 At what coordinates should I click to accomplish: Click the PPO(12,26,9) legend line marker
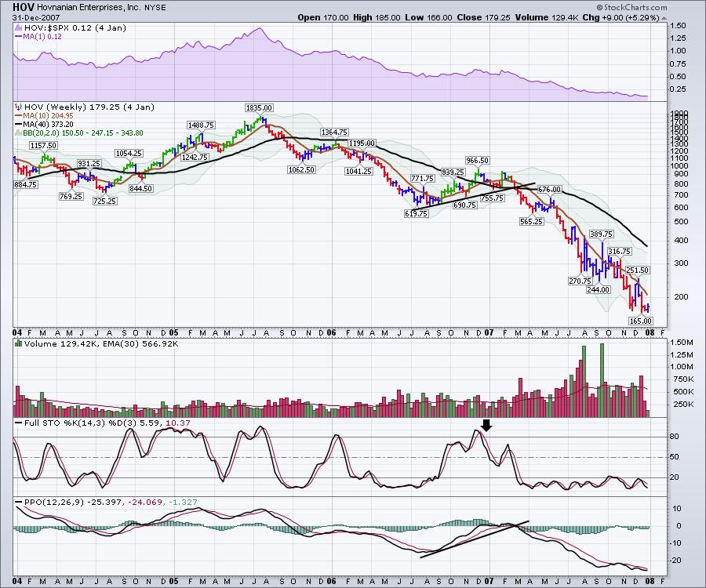19,500
